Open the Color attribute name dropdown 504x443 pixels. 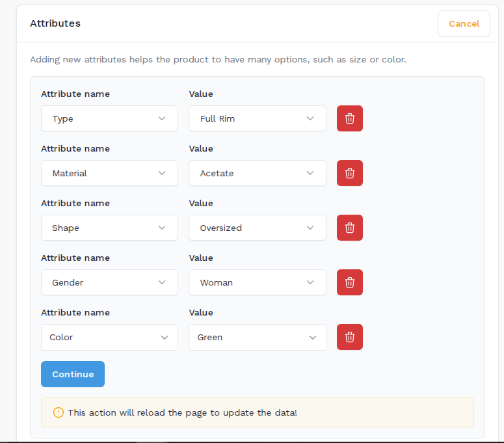109,337
